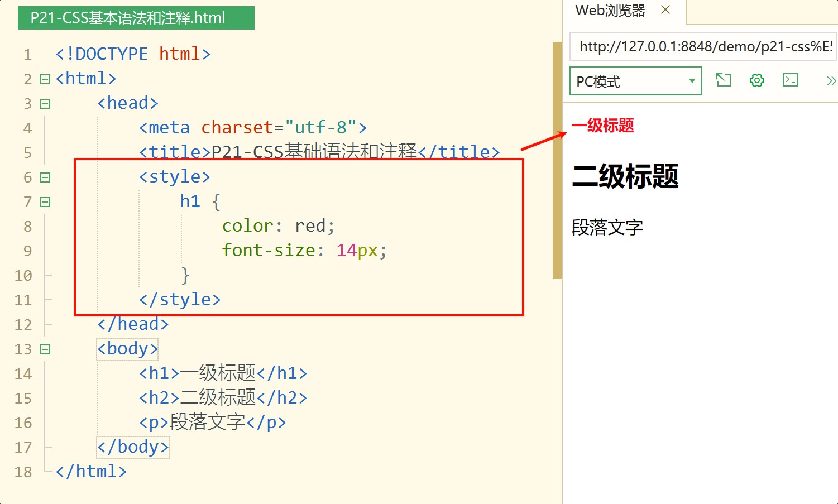Viewport: 838px width, 504px height.
Task: Click the closing </head> tag
Action: [x=133, y=324]
